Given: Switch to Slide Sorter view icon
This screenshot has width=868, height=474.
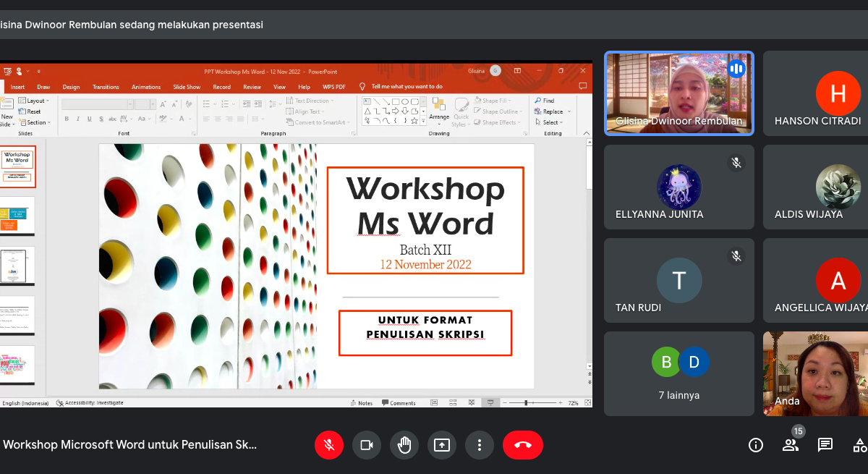Looking at the screenshot, I should pyautogui.click(x=453, y=403).
